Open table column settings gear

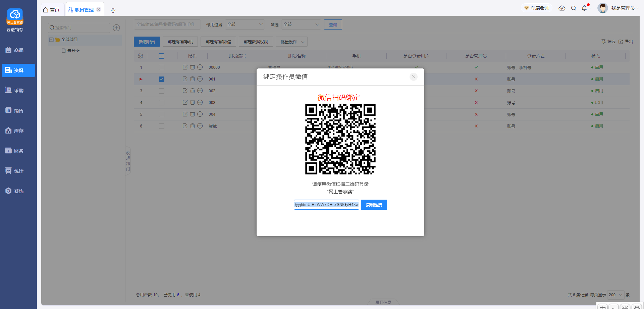pyautogui.click(x=140, y=56)
